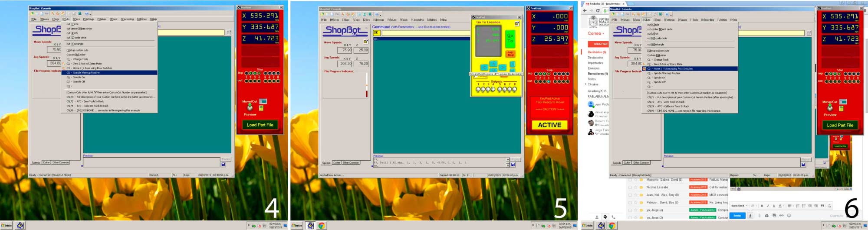Click phone icon at Gmail sidebar bottom
The image size is (868, 230).
(x=613, y=217)
